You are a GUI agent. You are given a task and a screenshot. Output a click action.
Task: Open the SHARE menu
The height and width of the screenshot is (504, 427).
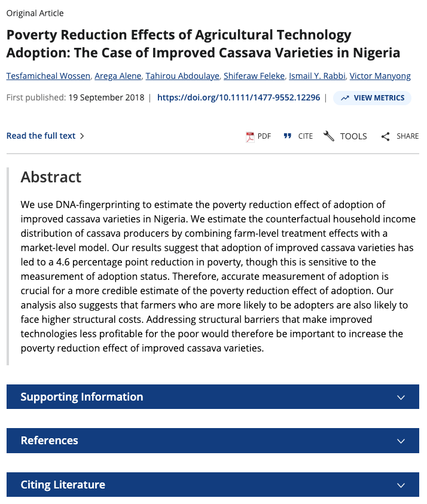click(400, 136)
